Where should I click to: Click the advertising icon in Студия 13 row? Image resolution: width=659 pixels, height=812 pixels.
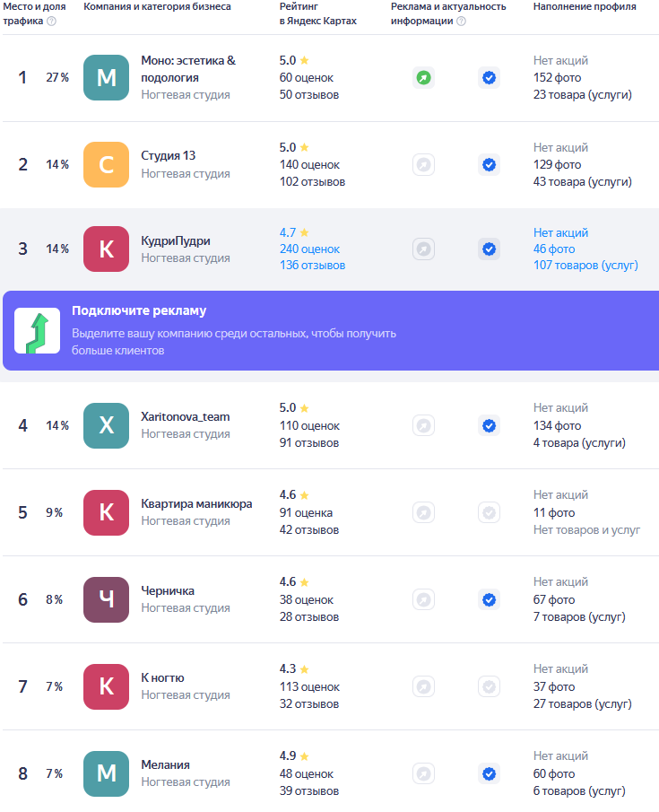423,165
